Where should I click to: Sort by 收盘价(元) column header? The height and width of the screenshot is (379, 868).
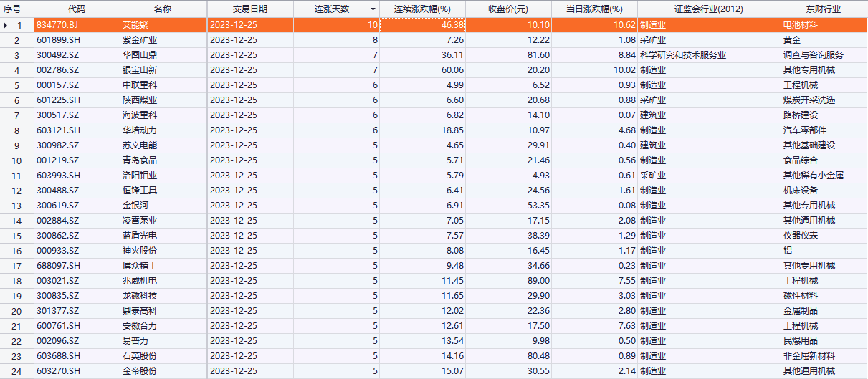point(508,9)
